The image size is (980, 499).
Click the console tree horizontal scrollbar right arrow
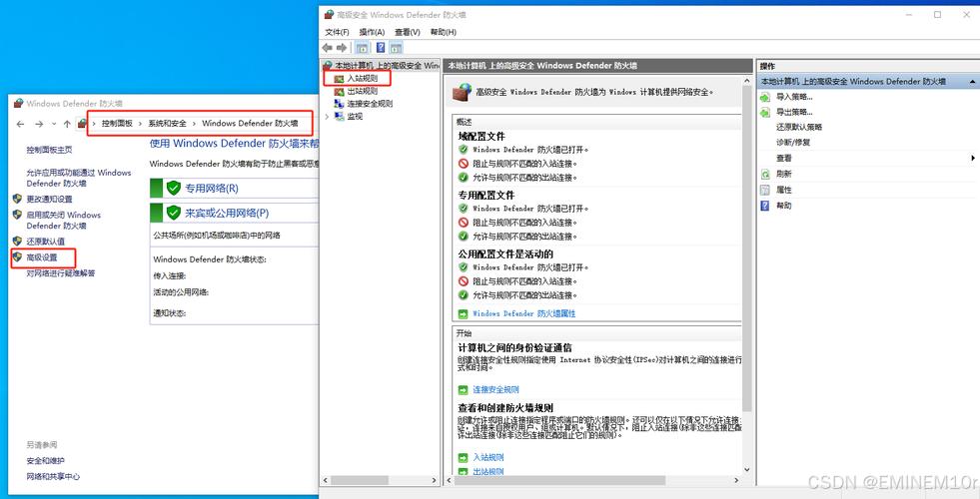(435, 480)
